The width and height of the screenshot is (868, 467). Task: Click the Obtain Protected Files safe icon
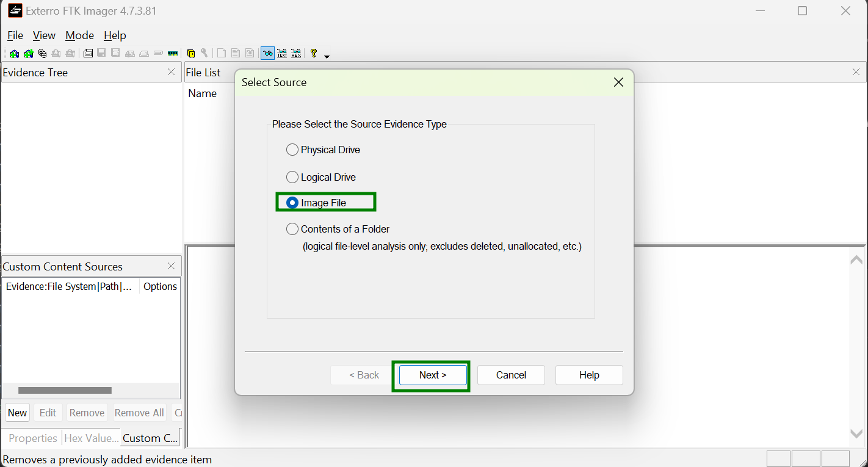point(191,54)
